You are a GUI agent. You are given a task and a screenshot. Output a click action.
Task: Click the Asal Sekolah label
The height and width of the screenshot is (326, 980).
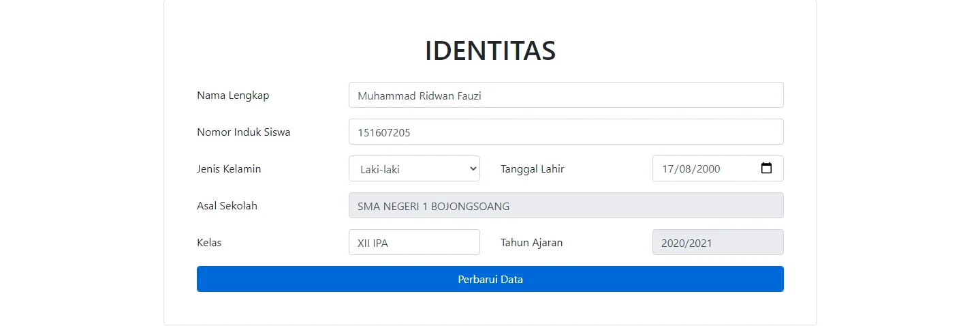coord(227,206)
